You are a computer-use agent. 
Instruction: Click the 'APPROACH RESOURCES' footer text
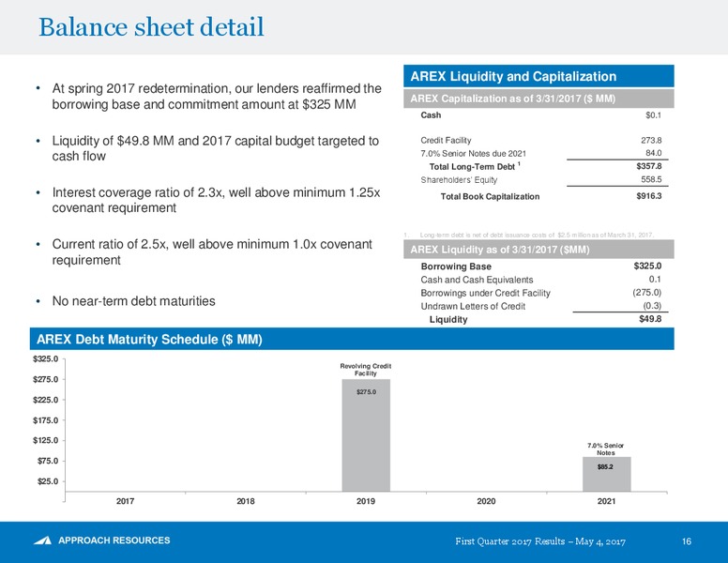point(114,540)
